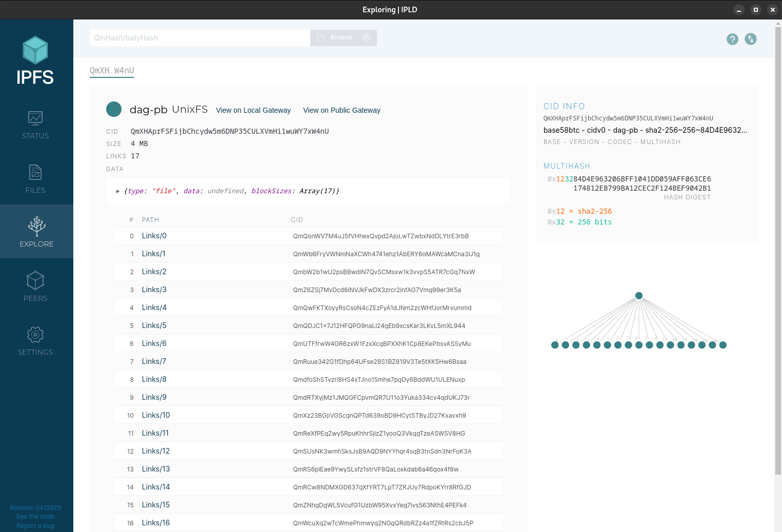The height and width of the screenshot is (532, 782).
Task: Open the Links/16 path
Action: click(156, 523)
